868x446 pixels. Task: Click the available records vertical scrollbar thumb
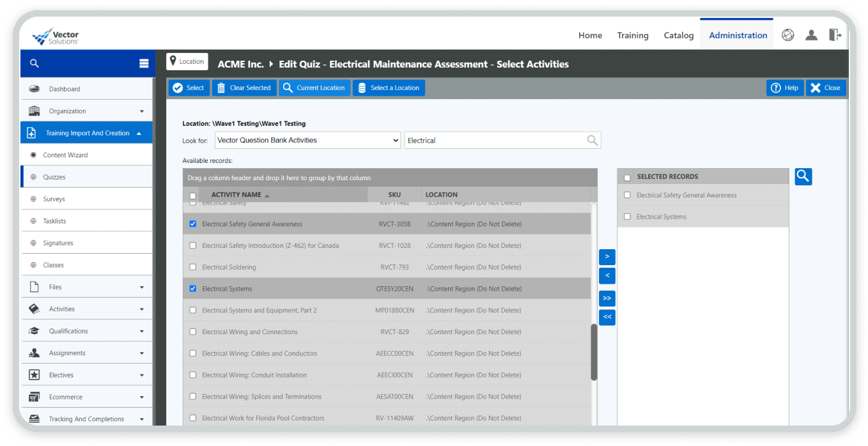pyautogui.click(x=594, y=351)
